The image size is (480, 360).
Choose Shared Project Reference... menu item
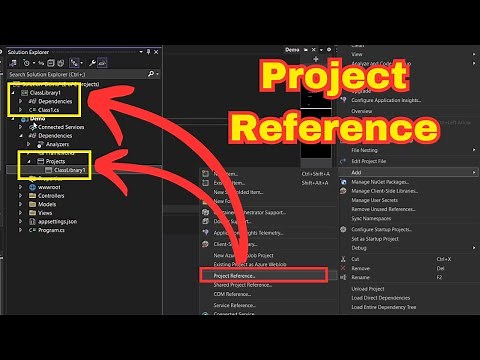click(x=243, y=285)
